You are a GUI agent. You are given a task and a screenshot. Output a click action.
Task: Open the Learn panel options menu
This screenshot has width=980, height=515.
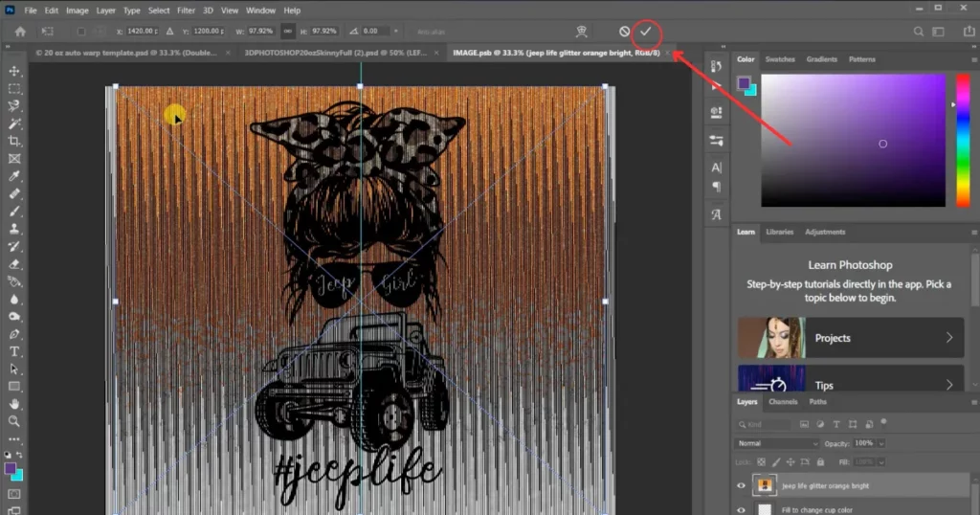973,233
